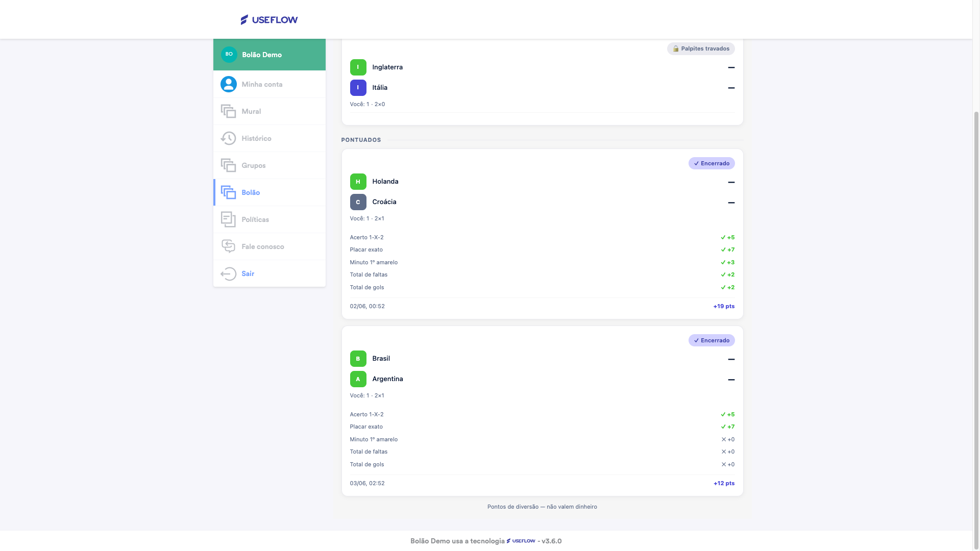980x551 pixels.
Task: Click the small USEFLOW logo in footer
Action: (521, 541)
